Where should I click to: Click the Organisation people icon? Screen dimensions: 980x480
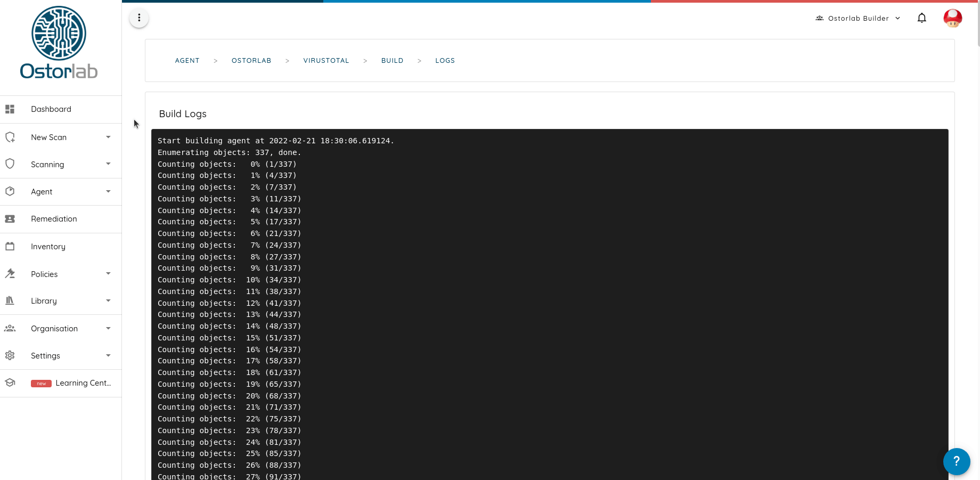(x=10, y=328)
